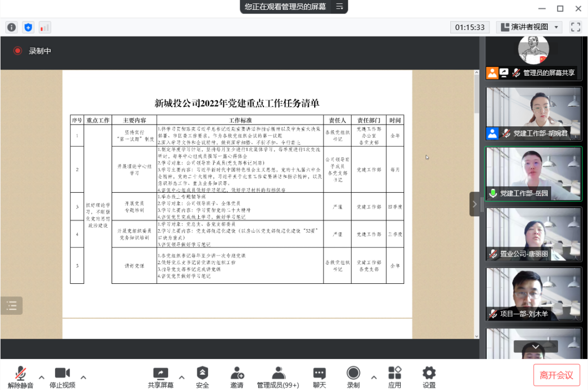Viewport: 588px width, 390px height.
Task: Click the meeting info icon at top left
Action: [11, 27]
